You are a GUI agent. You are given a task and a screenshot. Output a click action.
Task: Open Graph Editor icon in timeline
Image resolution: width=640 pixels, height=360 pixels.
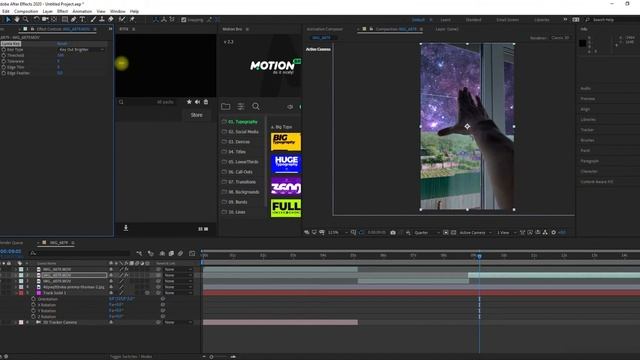click(x=192, y=253)
